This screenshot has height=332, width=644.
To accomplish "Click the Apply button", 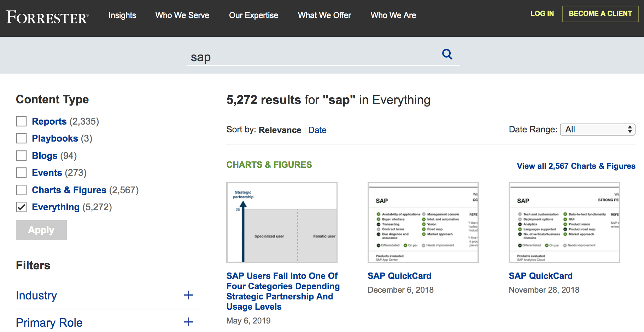I will pos(41,230).
